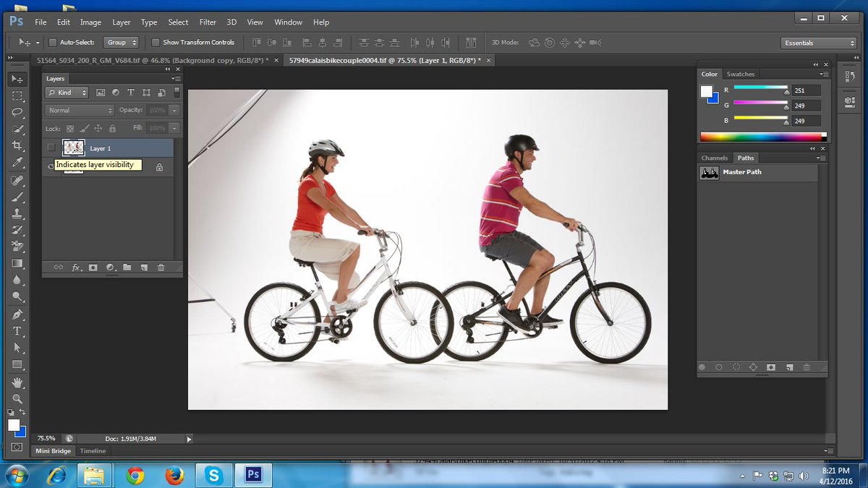This screenshot has height=488, width=868.
Task: Expand status bar Doc info arrow
Action: pos(190,438)
